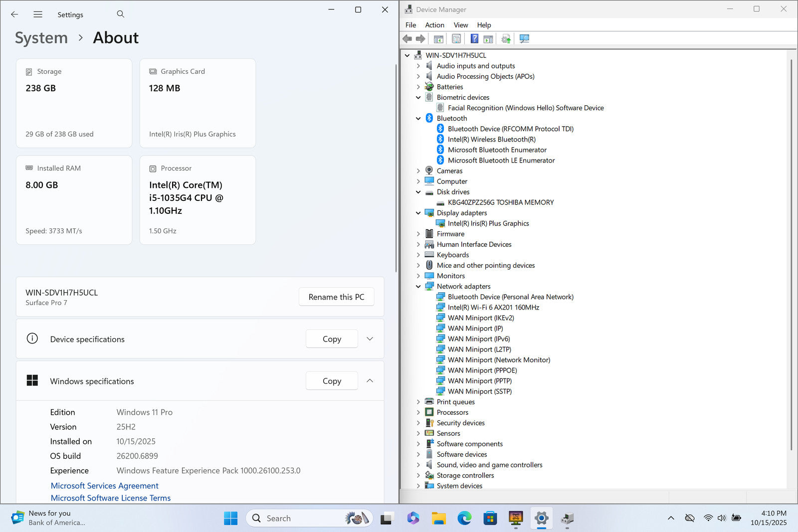
Task: Click the Rename this PC button
Action: click(336, 297)
